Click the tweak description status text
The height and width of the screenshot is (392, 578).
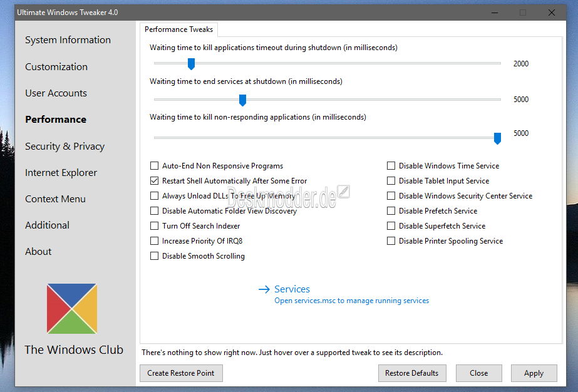coord(292,353)
